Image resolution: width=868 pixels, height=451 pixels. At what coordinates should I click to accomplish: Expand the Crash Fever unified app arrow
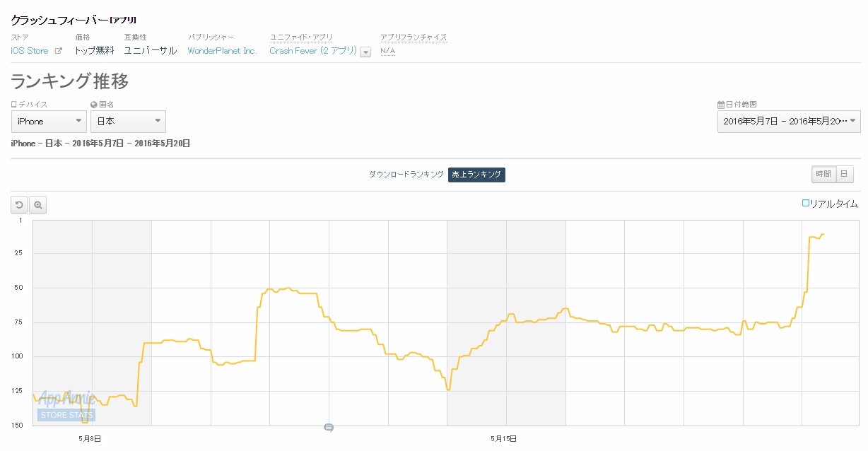[x=365, y=52]
